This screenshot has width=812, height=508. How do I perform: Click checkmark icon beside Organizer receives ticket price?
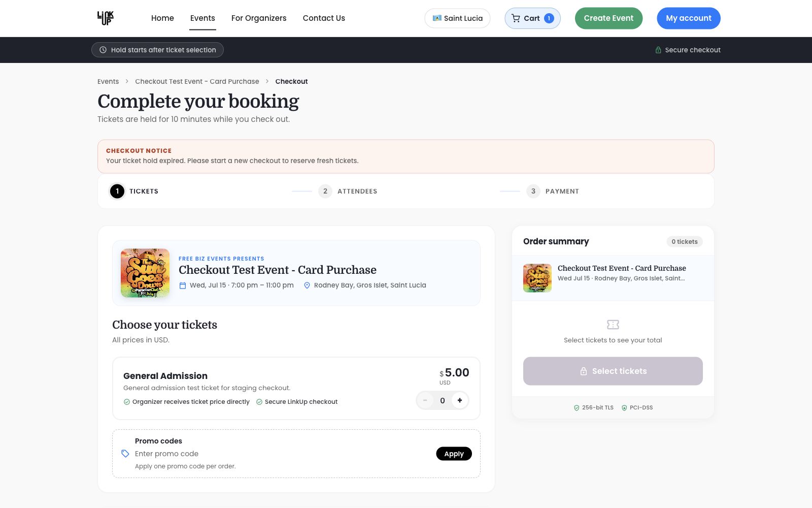click(x=127, y=402)
